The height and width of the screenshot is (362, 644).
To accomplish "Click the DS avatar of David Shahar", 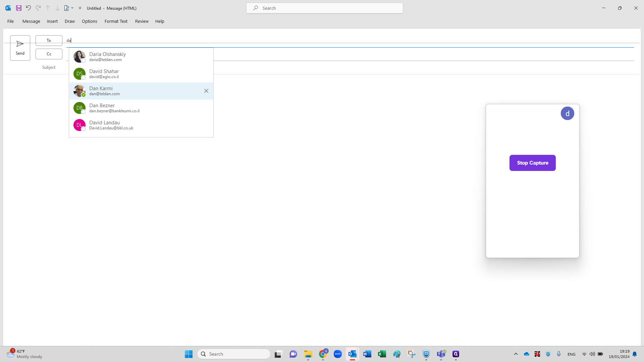I will pos(79,74).
